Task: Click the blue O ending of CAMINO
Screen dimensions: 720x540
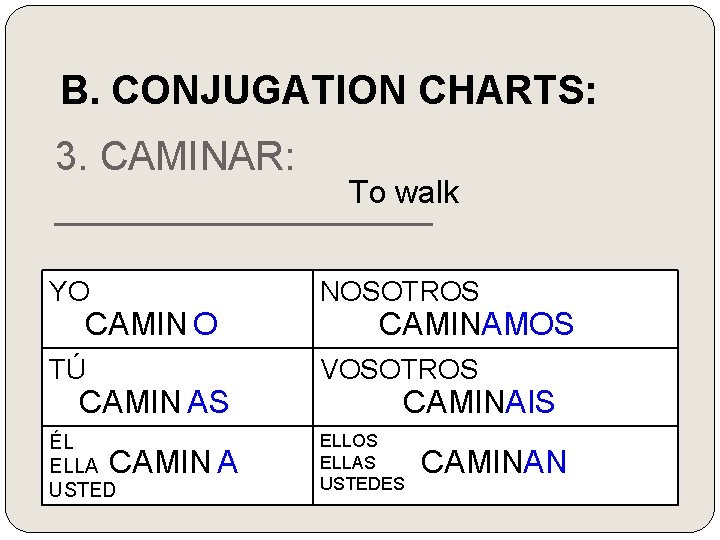Action: (205, 324)
